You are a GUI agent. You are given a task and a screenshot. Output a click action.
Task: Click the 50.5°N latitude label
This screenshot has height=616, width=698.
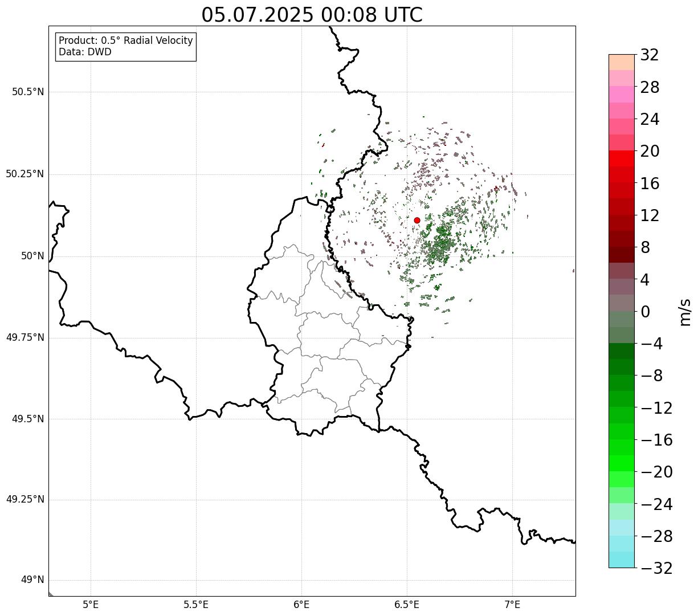click(28, 92)
